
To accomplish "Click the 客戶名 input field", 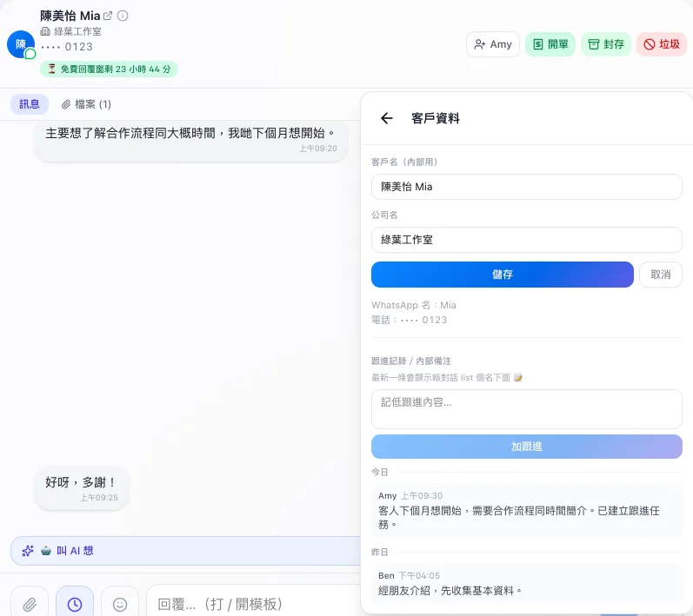I will (x=526, y=187).
